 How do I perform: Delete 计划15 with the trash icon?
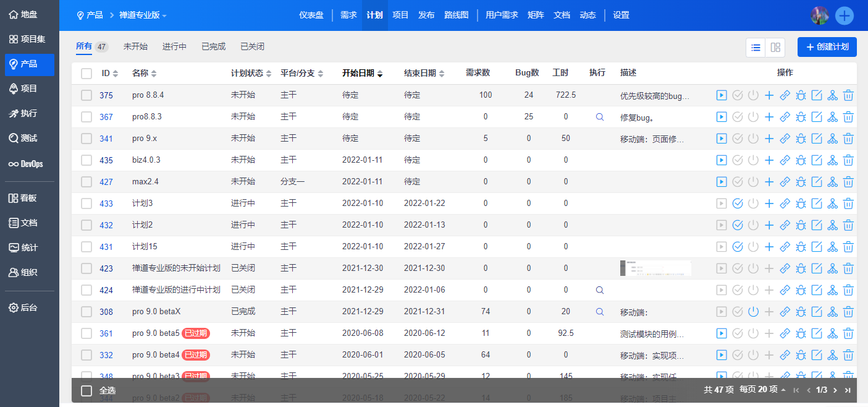click(x=849, y=247)
